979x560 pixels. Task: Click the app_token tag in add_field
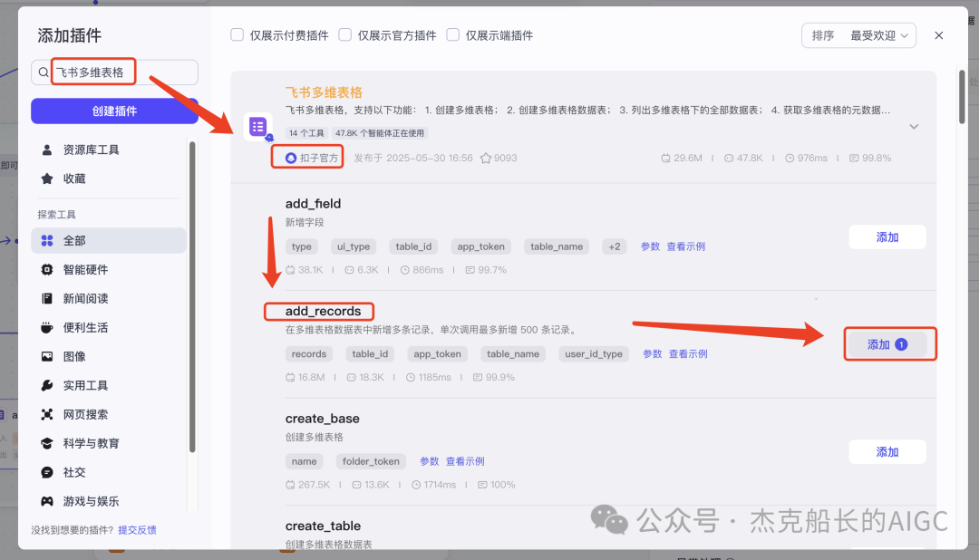coord(480,246)
